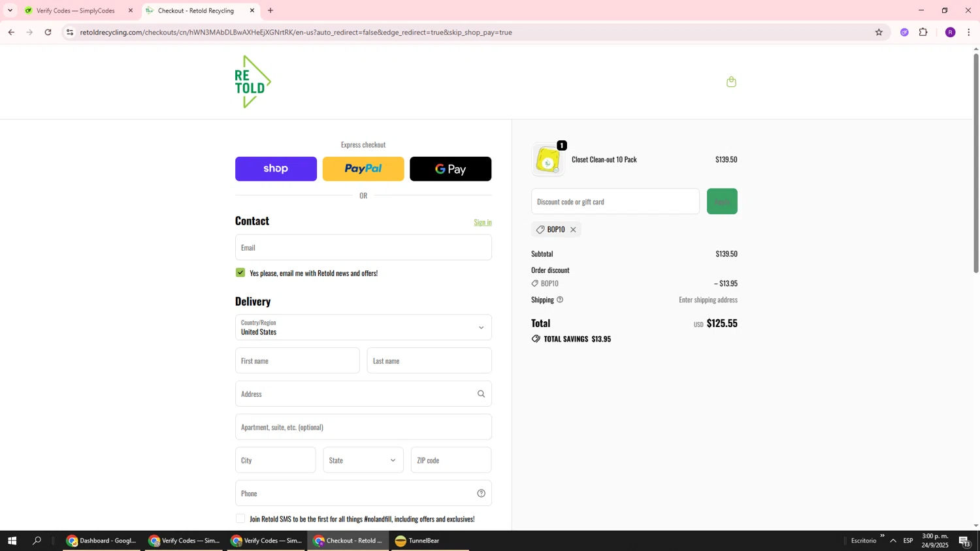Click the purple extension icon in toolbar
The width and height of the screenshot is (980, 551).
[x=904, y=32]
